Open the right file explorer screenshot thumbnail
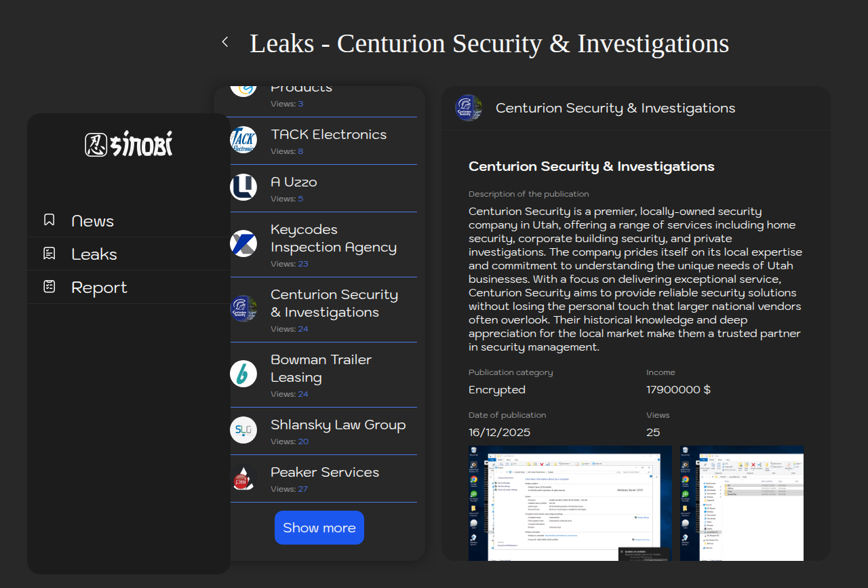The image size is (868, 588). coord(742,503)
